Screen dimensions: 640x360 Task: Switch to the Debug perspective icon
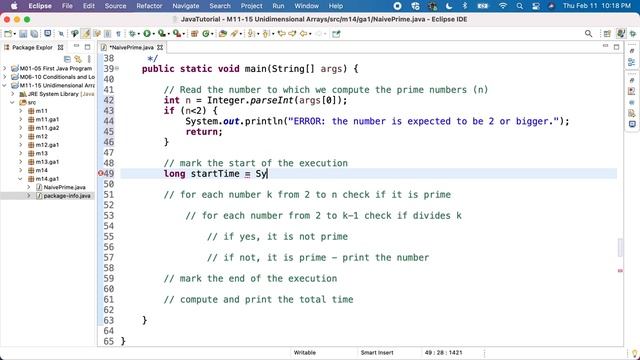click(x=633, y=34)
